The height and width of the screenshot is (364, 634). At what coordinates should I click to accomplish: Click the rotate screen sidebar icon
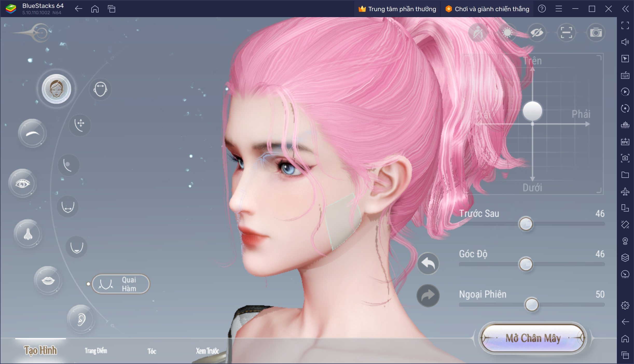tap(625, 225)
